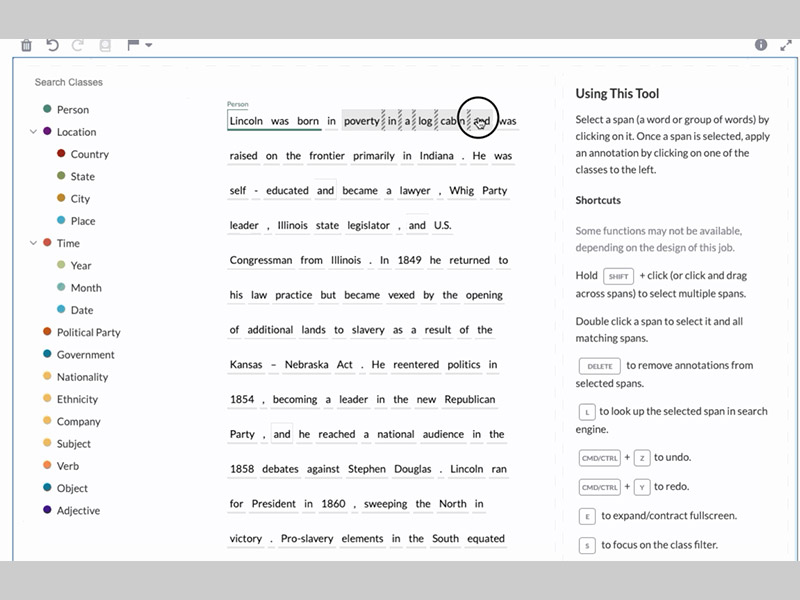Viewport: 800px width, 600px height.
Task: Click the Government class color dot
Action: (x=47, y=354)
